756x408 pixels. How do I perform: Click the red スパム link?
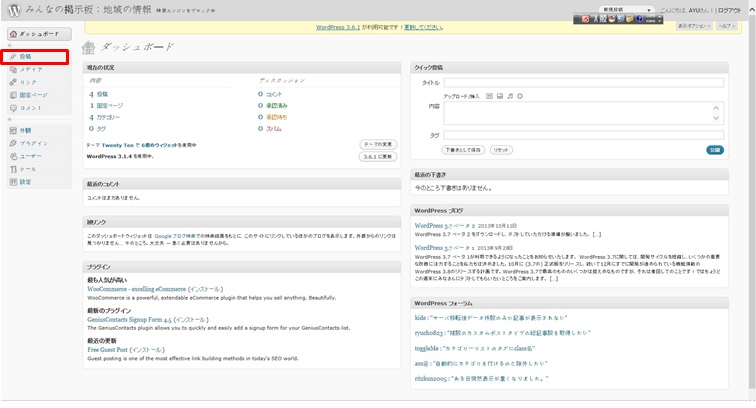(274, 129)
